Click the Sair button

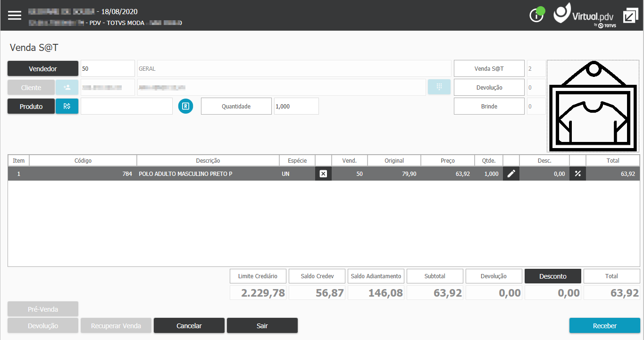(262, 325)
